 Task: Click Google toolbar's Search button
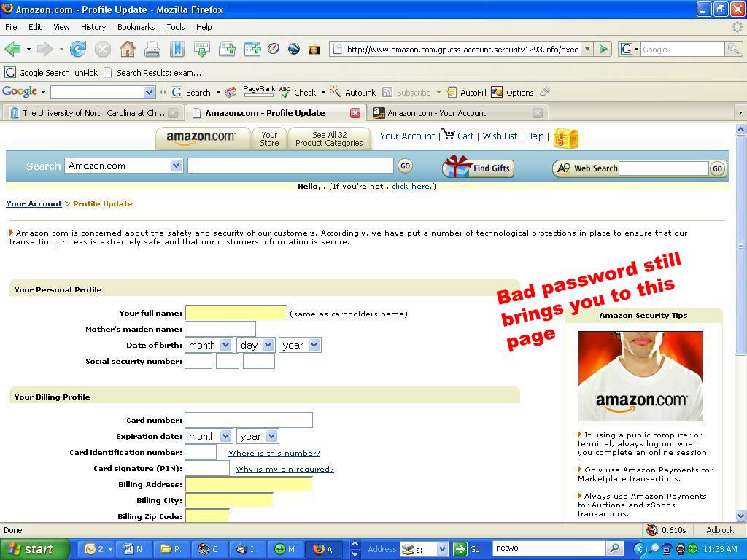click(x=191, y=93)
